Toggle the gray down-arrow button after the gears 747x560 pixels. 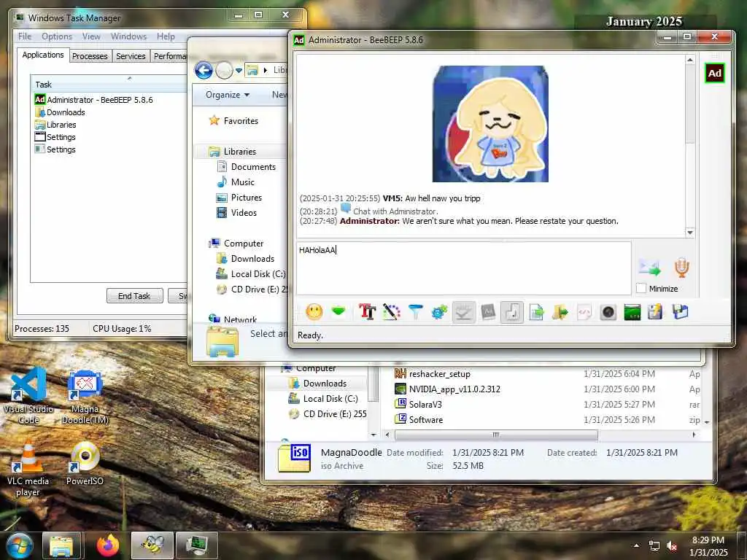[x=463, y=312]
